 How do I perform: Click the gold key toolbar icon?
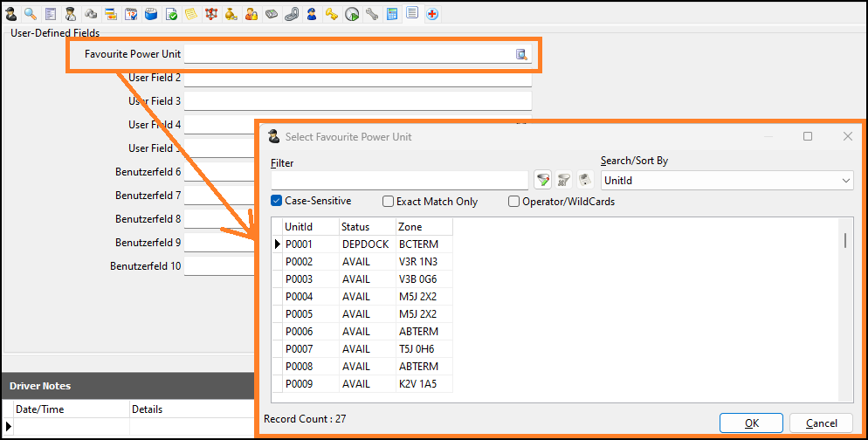[x=332, y=14]
